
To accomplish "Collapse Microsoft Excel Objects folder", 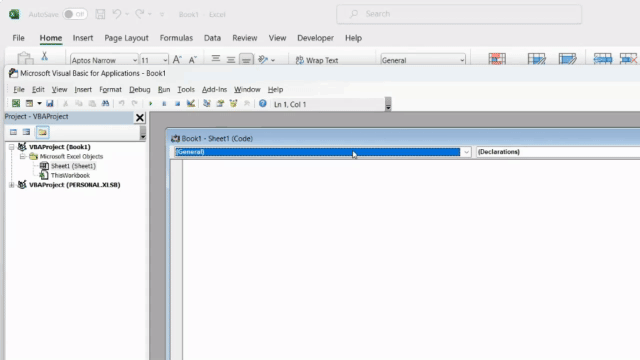I will 23,156.
